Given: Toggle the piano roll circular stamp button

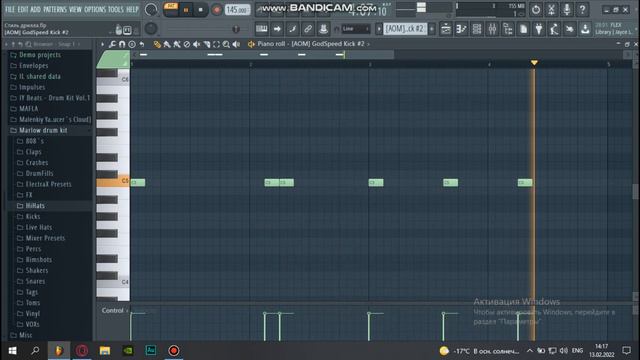Looking at the screenshot, I should coord(132,44).
